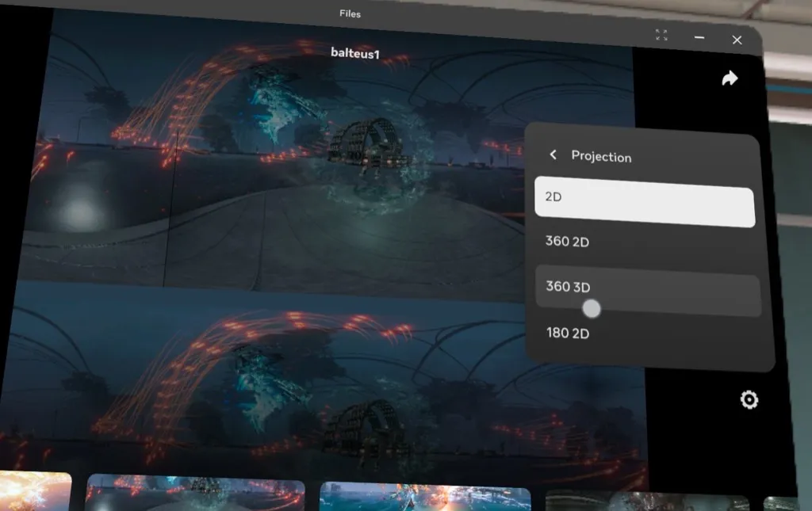
Task: Click the Projection menu heading
Action: [601, 156]
